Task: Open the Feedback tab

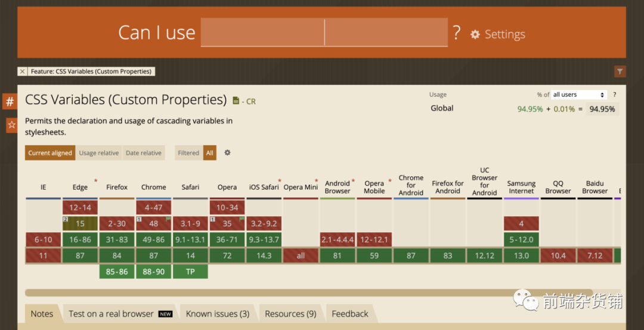Action: (350, 314)
